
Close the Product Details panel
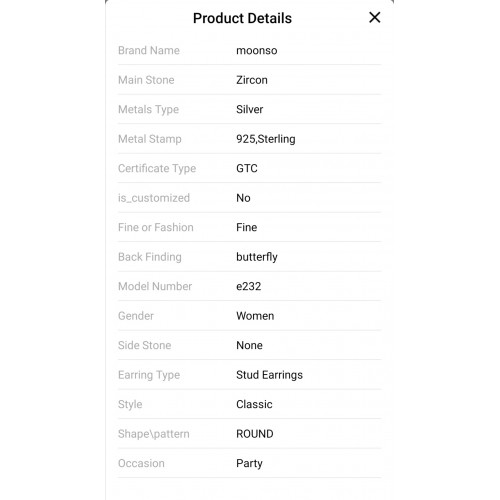(375, 17)
